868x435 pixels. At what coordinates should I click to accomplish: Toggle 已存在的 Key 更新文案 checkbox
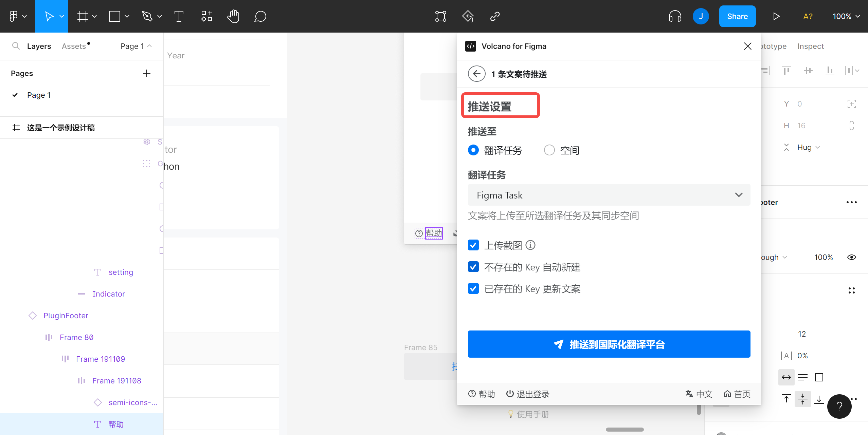click(x=473, y=289)
